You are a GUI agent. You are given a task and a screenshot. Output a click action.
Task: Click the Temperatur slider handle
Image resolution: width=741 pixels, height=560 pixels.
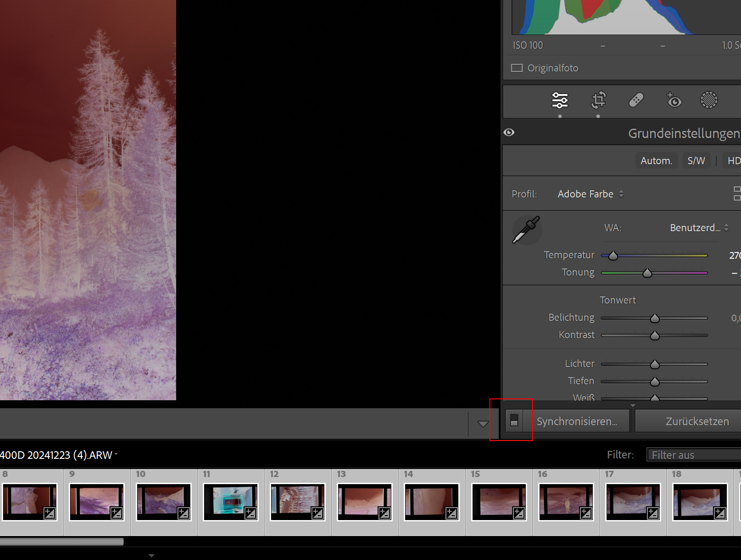(x=613, y=256)
